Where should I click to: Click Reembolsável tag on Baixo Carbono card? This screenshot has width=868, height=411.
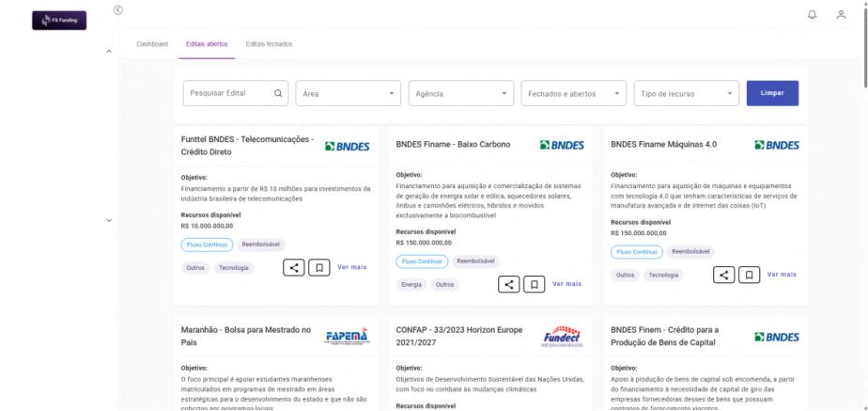coord(475,261)
